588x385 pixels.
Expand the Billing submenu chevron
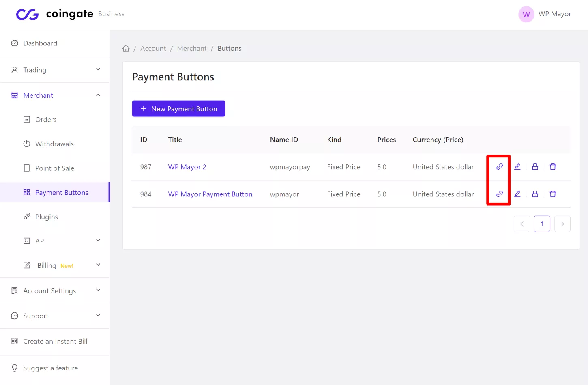pos(98,265)
